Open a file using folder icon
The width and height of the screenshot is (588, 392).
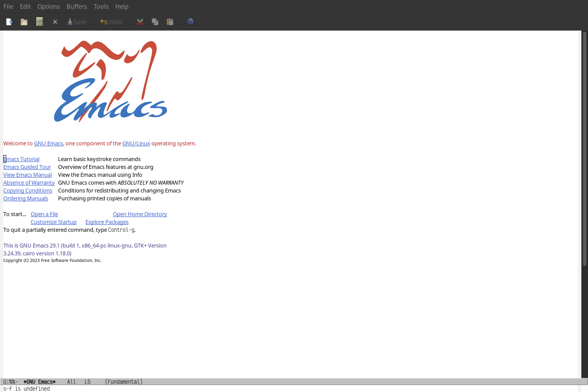pyautogui.click(x=24, y=21)
